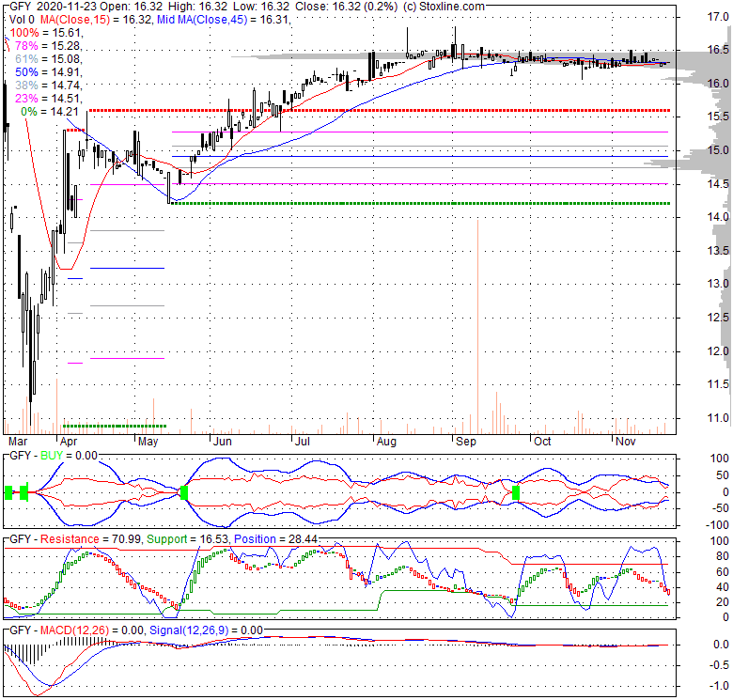Click the GFY ticker symbol in chart header
The width and height of the screenshot is (733, 700).
pos(20,7)
